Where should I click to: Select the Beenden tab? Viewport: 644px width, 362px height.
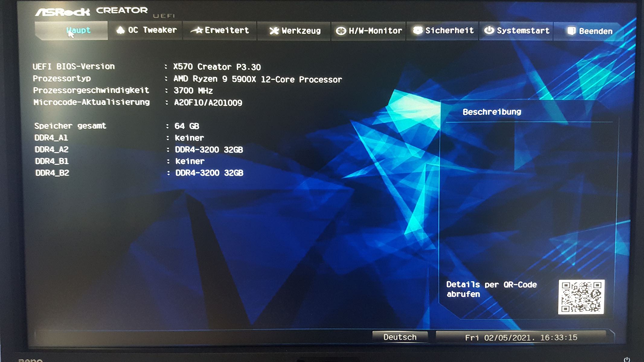[589, 31]
